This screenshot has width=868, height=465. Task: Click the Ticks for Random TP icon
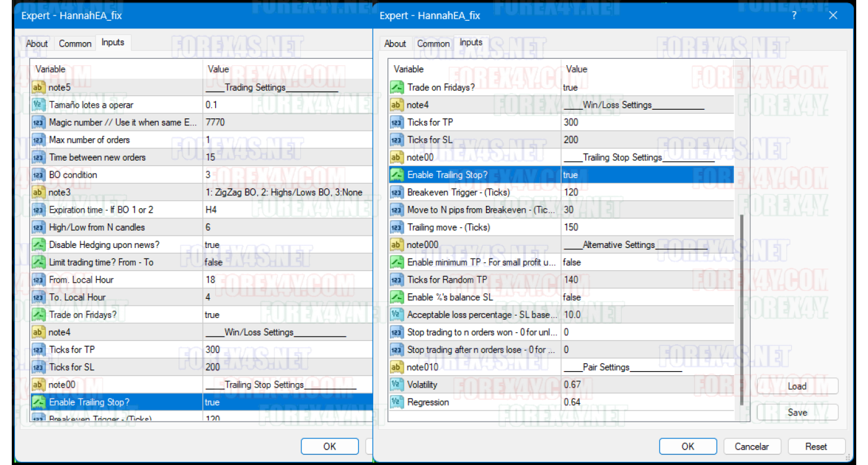click(x=396, y=280)
